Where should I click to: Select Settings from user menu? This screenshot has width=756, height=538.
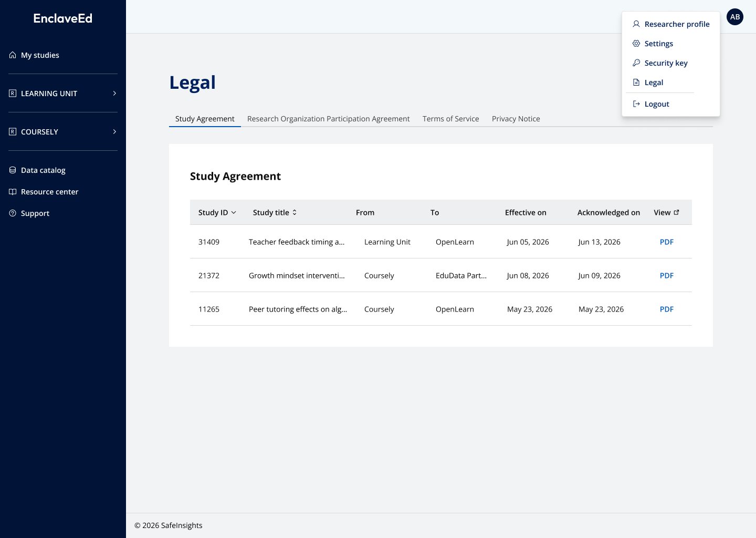point(671,44)
